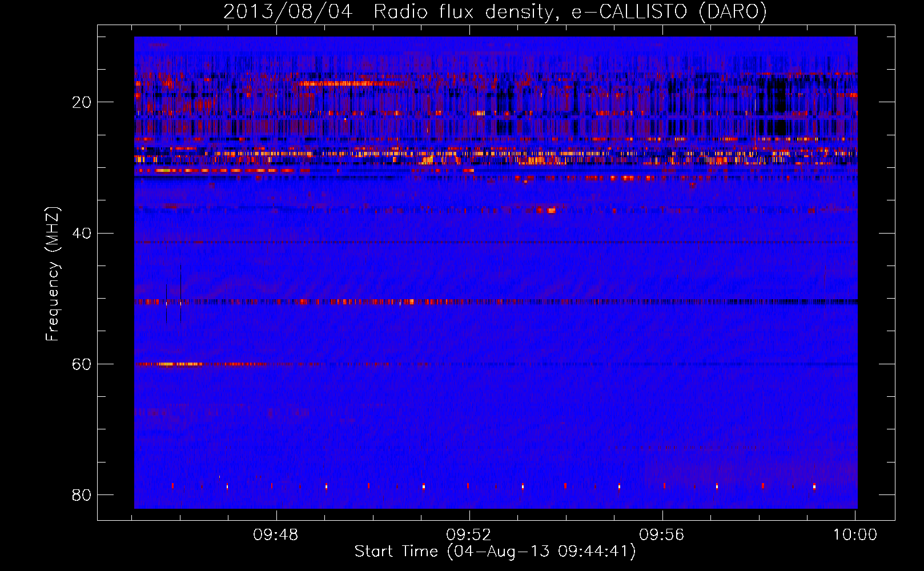Click the plot title '2013/08/04 Radio flux density, e-CALLISTO (DARO)'
This screenshot has height=571, width=924.
[495, 12]
